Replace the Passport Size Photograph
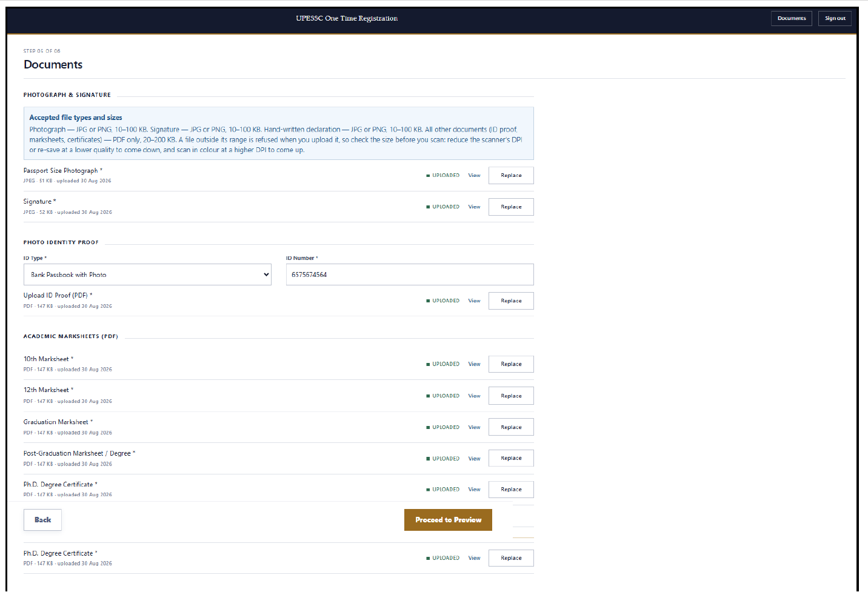The height and width of the screenshot is (592, 868). point(511,176)
